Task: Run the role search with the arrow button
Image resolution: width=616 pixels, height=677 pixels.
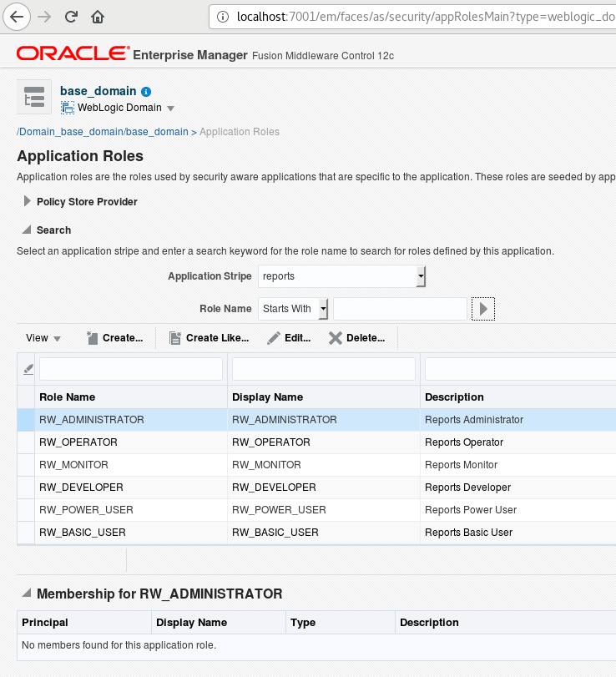Action: click(482, 308)
